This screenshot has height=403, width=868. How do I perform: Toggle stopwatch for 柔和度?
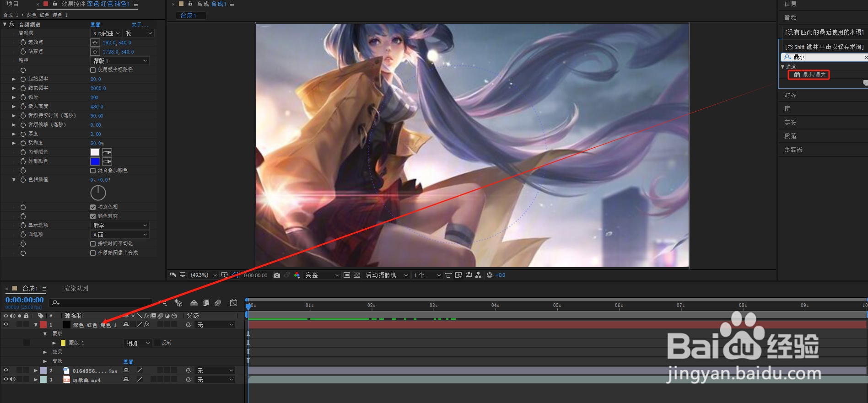23,143
